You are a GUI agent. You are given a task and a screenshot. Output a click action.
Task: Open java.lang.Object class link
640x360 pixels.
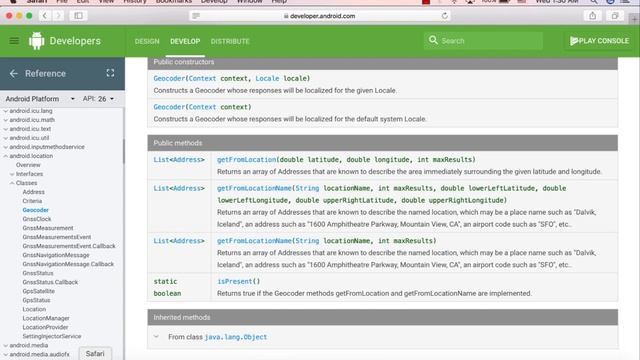coord(236,337)
